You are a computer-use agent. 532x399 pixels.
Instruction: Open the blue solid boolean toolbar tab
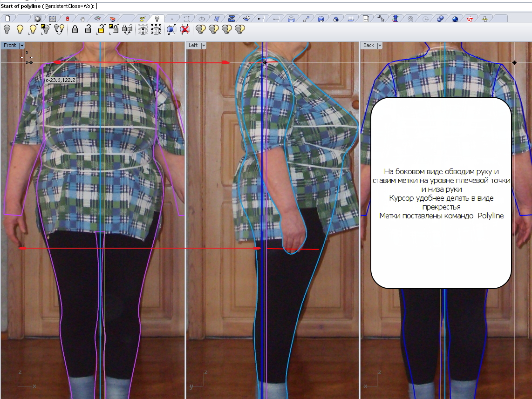click(x=232, y=19)
